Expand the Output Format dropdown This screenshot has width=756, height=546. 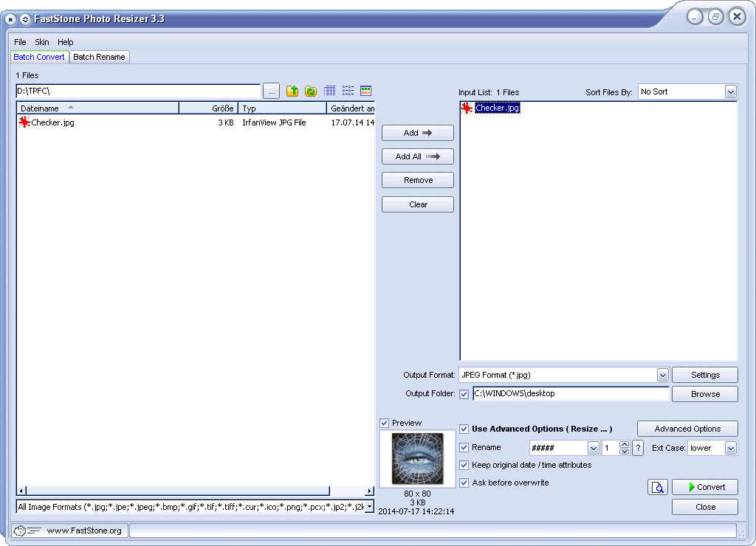point(663,375)
